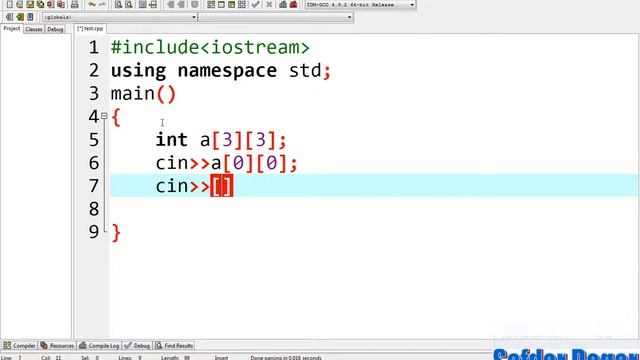The width and height of the screenshot is (640, 360).
Task: Switch to the Project tab
Action: [x=11, y=29]
